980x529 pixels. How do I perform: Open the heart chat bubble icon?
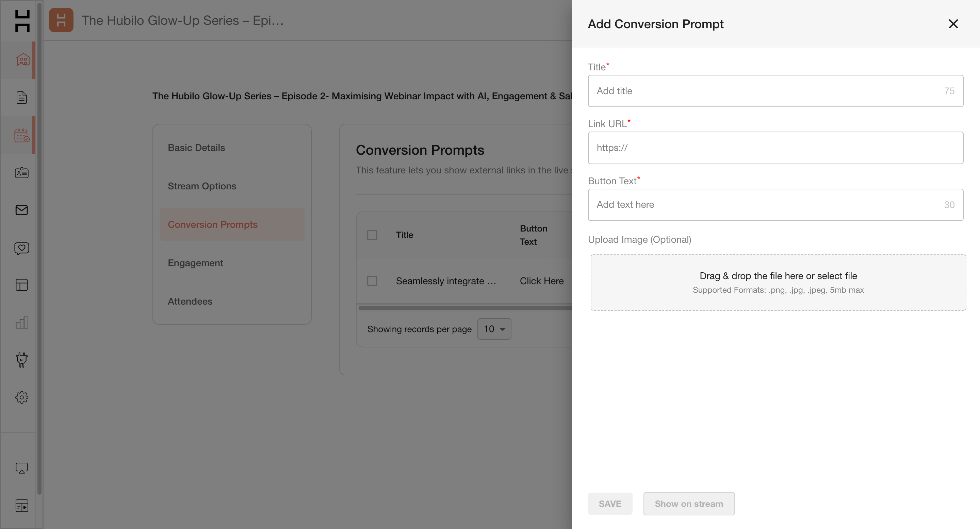[x=22, y=248]
